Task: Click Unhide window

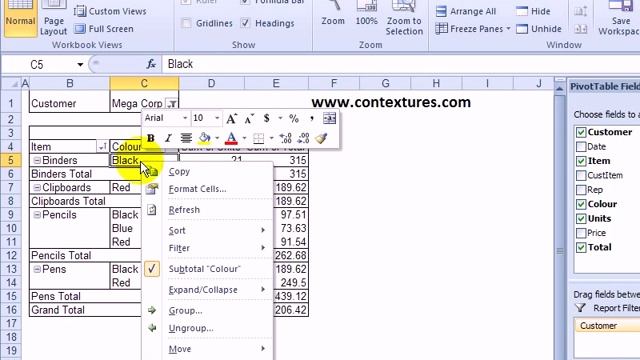Action: click(x=539, y=29)
